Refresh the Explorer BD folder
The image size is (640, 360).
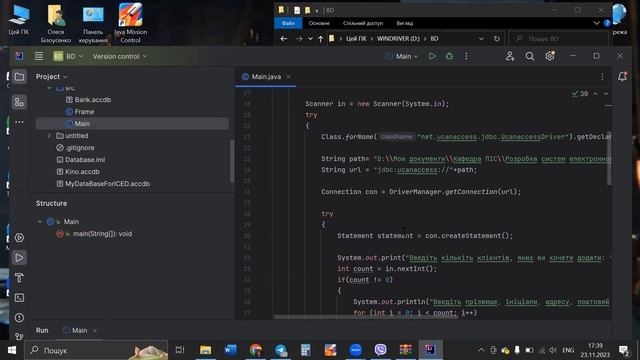(497, 38)
